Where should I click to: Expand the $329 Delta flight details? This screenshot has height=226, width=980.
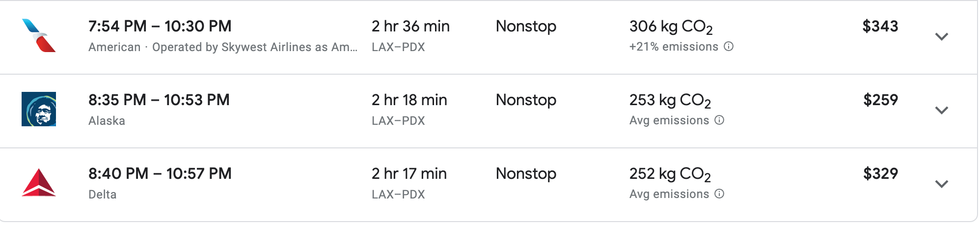pos(941,184)
